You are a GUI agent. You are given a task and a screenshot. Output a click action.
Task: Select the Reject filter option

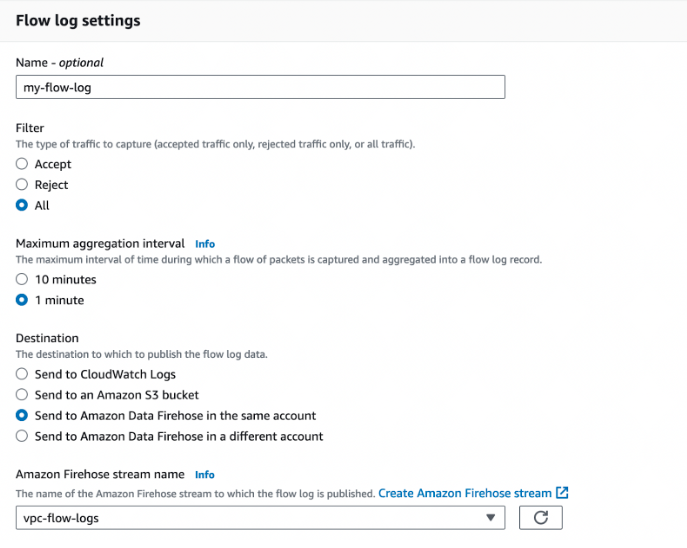[22, 185]
